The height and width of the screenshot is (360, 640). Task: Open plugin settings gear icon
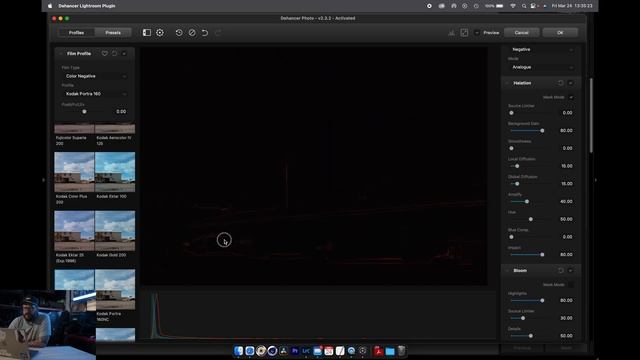(160, 33)
